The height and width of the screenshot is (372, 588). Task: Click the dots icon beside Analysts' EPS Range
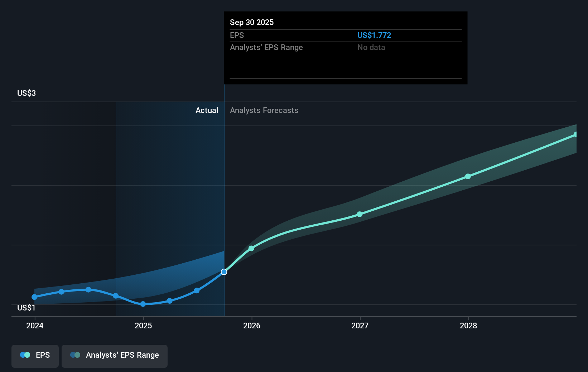(75, 355)
